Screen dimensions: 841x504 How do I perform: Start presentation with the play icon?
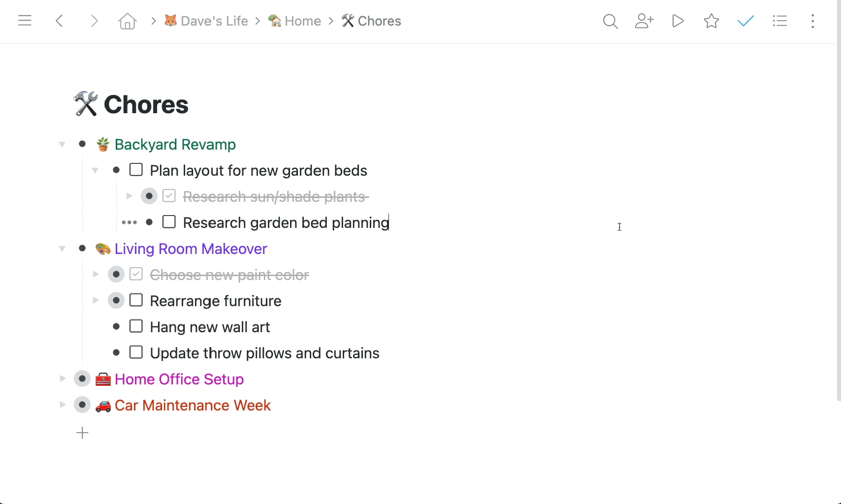(678, 21)
